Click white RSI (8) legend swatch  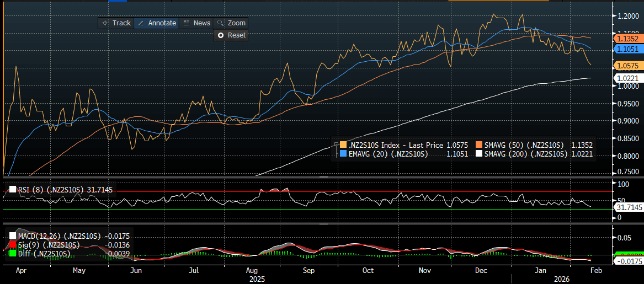pos(13,190)
